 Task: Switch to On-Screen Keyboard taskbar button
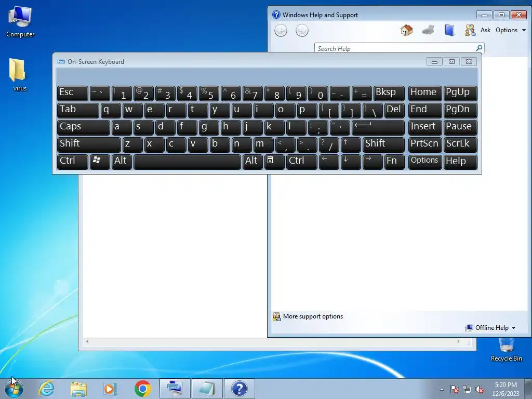pyautogui.click(x=175, y=389)
